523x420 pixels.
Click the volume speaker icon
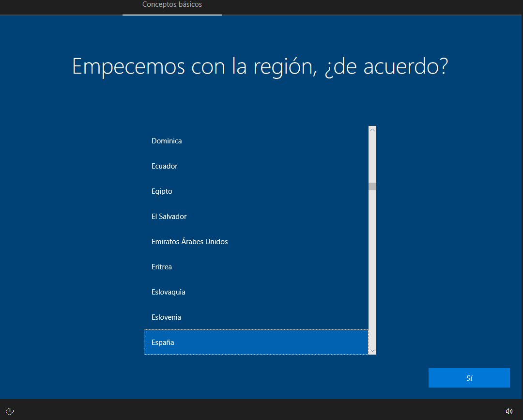pyautogui.click(x=509, y=411)
